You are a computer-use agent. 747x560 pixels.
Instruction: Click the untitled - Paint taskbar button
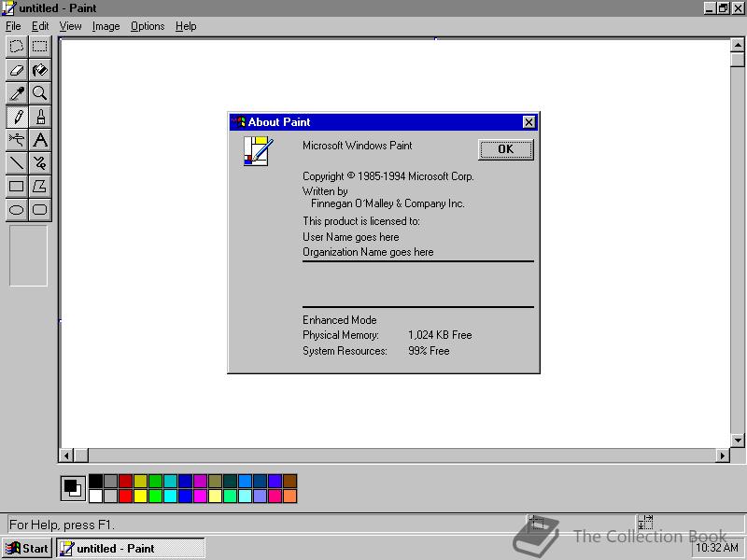131,549
